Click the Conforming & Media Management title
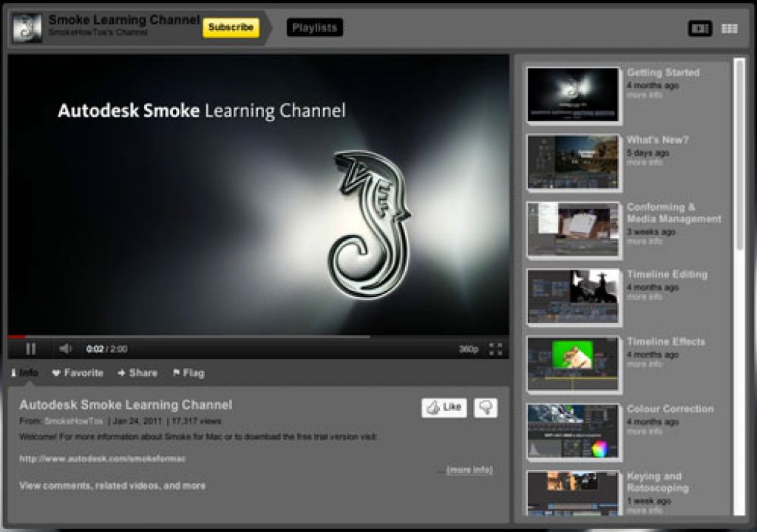Image resolution: width=757 pixels, height=532 pixels. coord(674,213)
